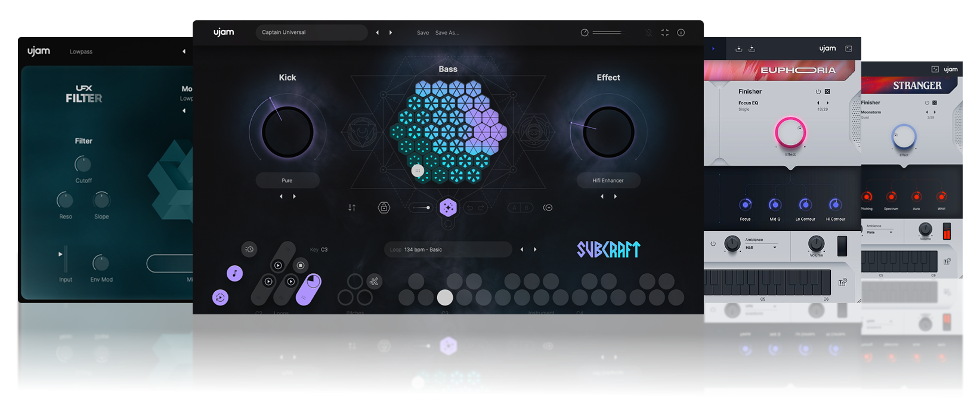
Task: Click the Reso knob in UFX Filter
Action: (x=65, y=200)
